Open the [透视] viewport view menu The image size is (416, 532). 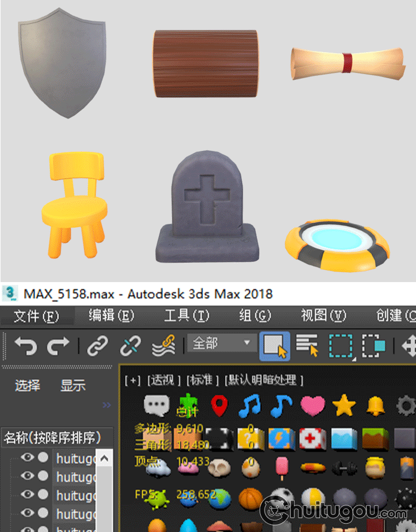pos(163,380)
